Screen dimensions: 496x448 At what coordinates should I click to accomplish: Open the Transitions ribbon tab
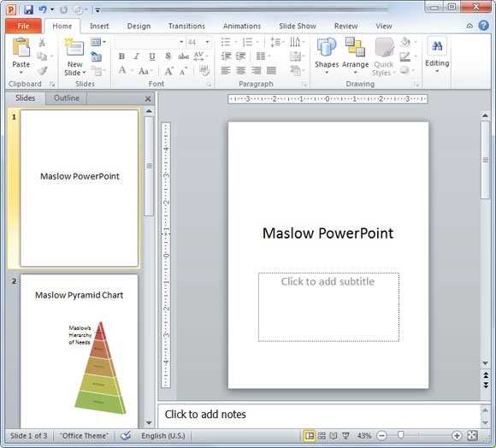(186, 26)
